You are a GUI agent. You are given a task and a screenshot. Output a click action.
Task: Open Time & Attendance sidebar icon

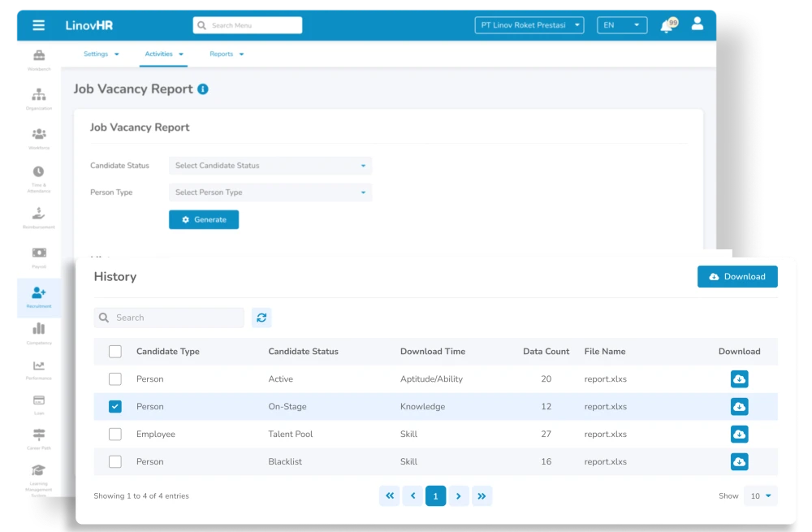click(39, 179)
